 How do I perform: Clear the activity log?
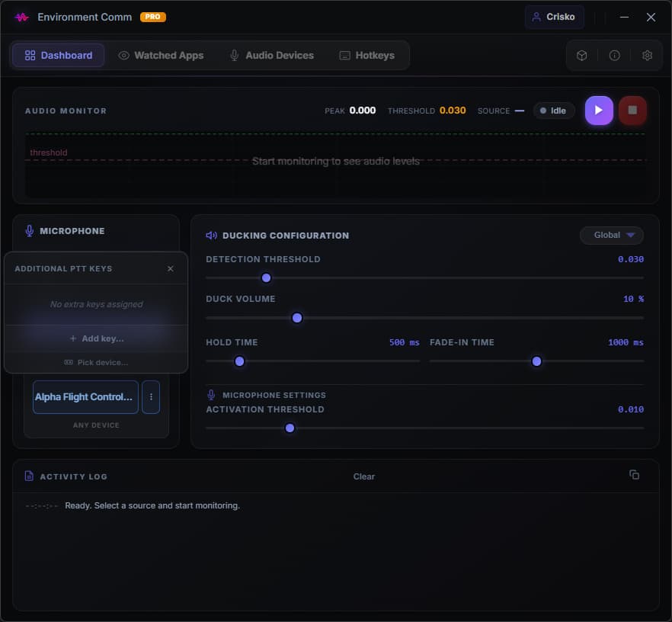(364, 476)
